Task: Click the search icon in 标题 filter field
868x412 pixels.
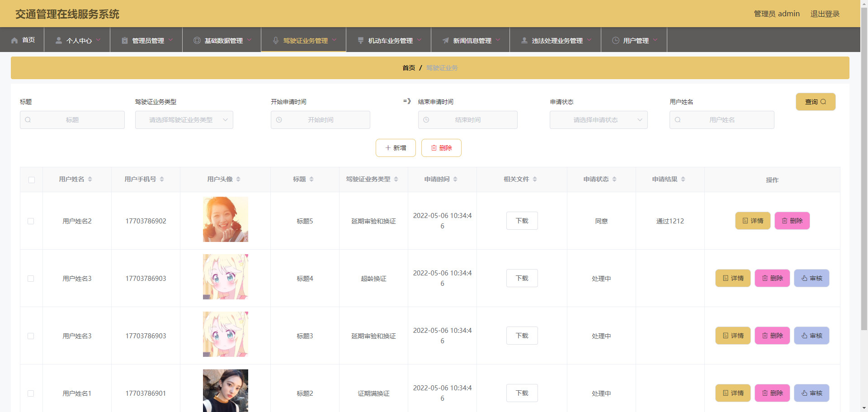Action: (28, 120)
